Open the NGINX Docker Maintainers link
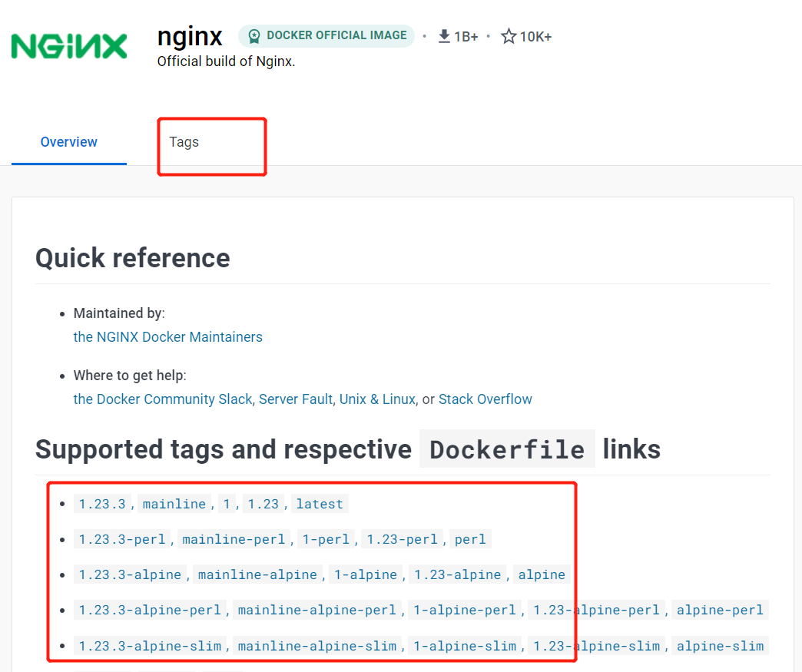Viewport: 802px width, 672px height. (167, 337)
